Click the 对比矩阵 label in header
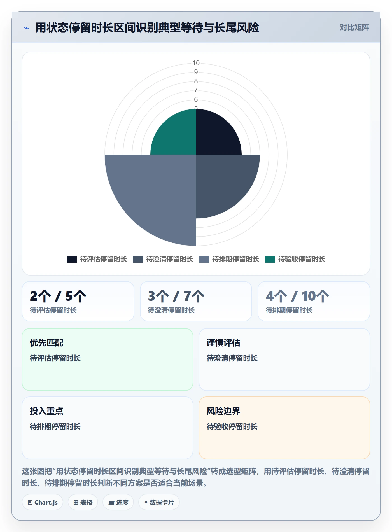392x532 pixels. point(354,27)
